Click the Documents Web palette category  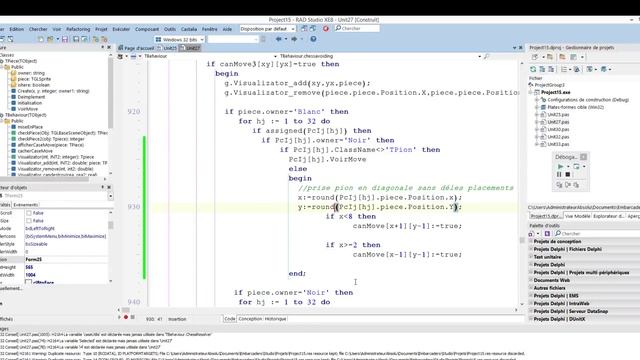tap(551, 280)
